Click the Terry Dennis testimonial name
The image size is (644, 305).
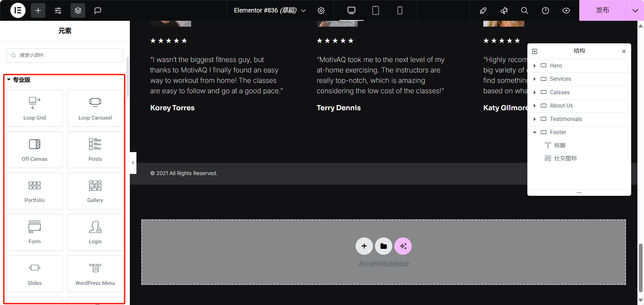pos(339,108)
